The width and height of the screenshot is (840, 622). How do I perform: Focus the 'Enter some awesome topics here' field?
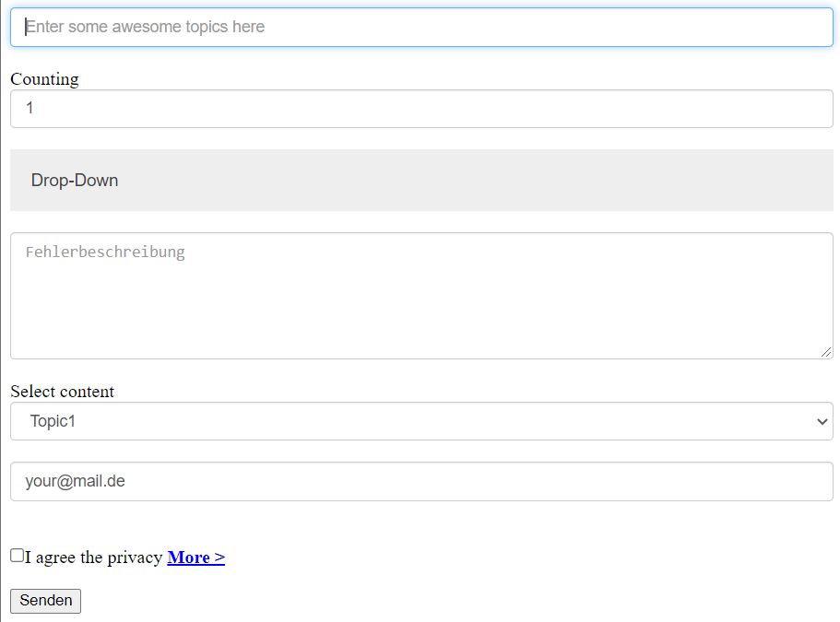(421, 28)
